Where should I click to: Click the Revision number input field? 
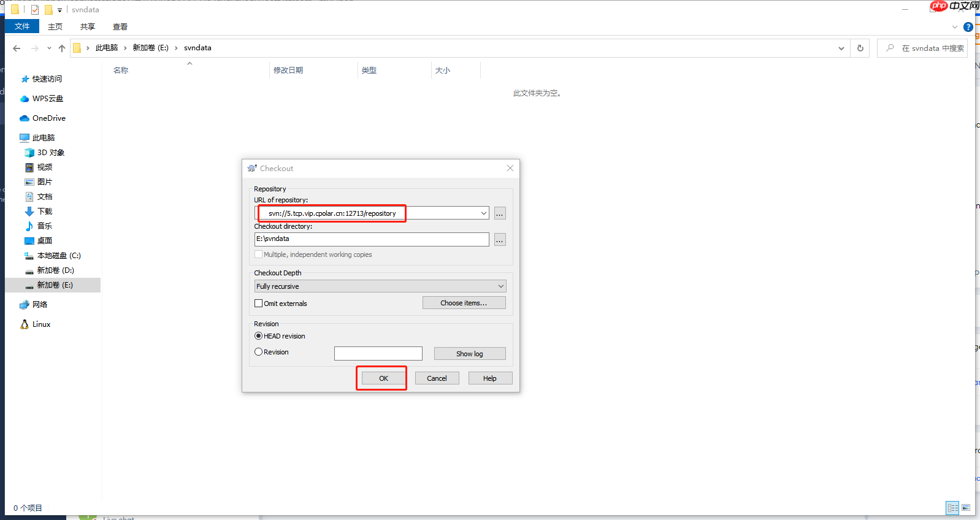(x=378, y=353)
